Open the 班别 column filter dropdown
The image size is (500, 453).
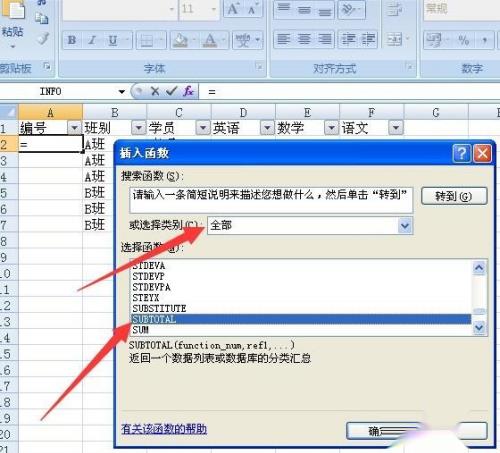(x=138, y=128)
